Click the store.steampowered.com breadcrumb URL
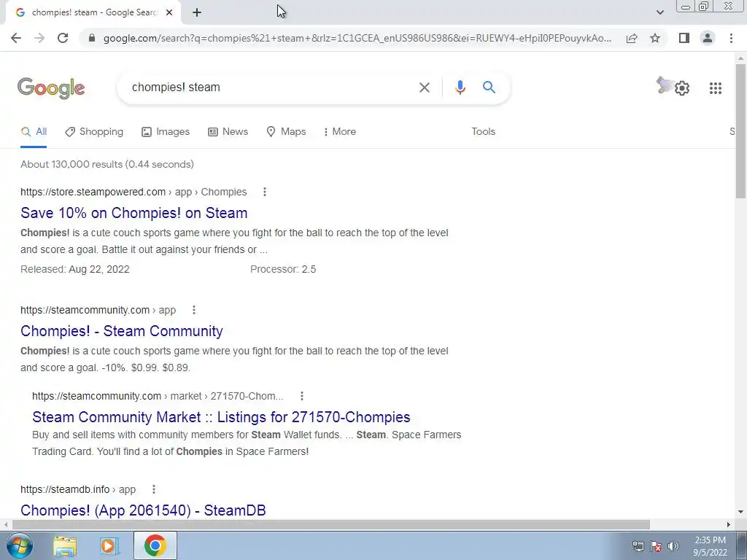This screenshot has height=560, width=747. (x=133, y=192)
